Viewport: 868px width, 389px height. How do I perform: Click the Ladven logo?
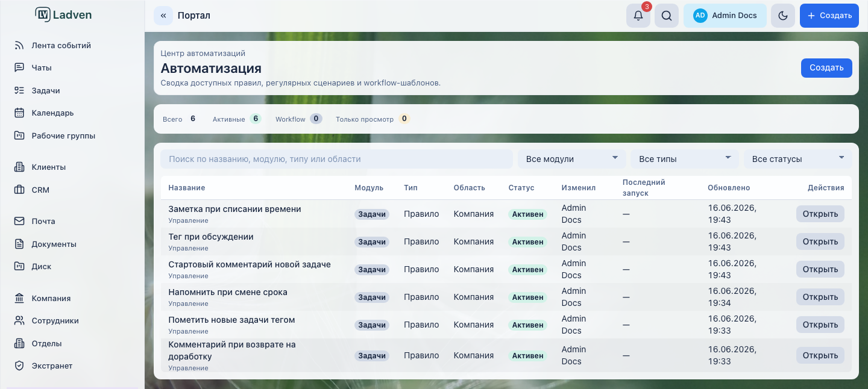click(x=63, y=15)
